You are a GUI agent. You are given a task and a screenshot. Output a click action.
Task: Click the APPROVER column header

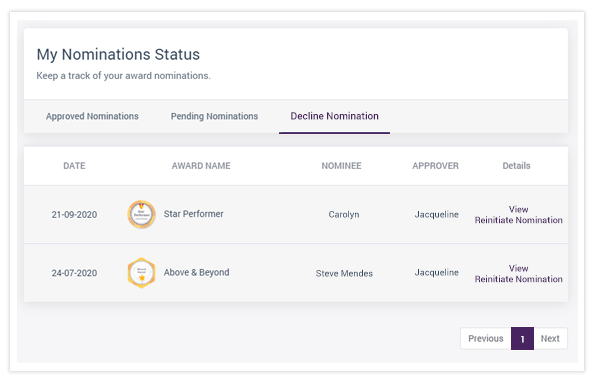point(435,166)
